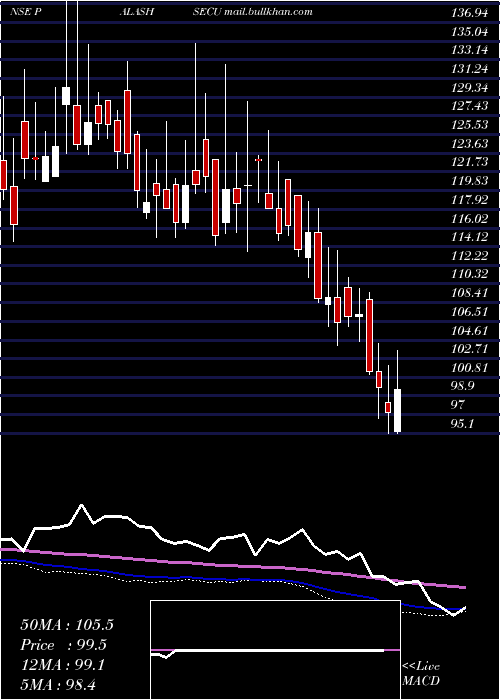Image resolution: width=500 pixels, height=700 pixels.
Task: Click inside the MACD inset box
Action: click(x=275, y=650)
